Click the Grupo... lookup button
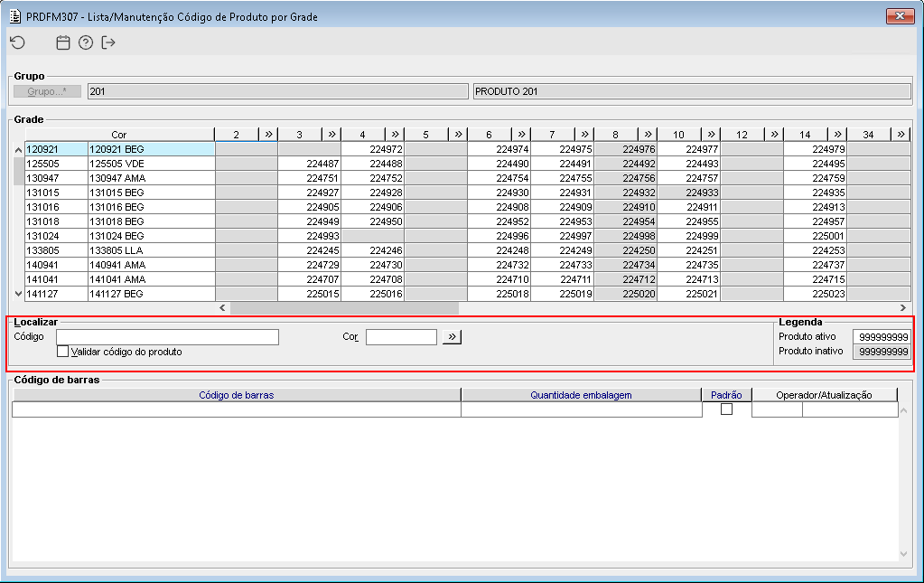 click(47, 91)
